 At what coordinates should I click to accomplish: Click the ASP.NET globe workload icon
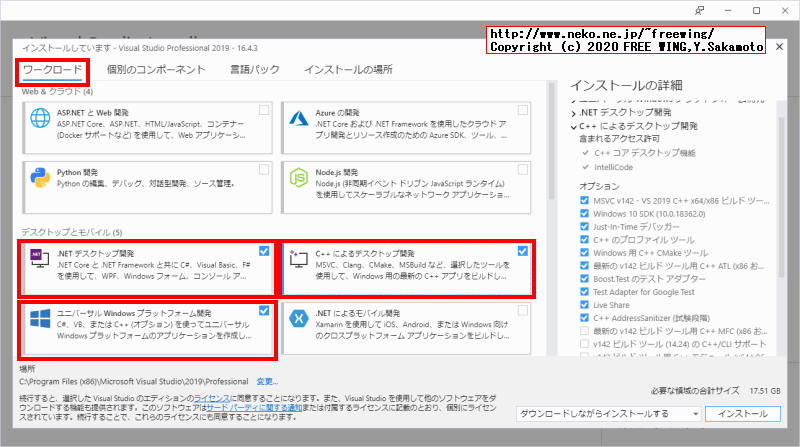pos(40,118)
